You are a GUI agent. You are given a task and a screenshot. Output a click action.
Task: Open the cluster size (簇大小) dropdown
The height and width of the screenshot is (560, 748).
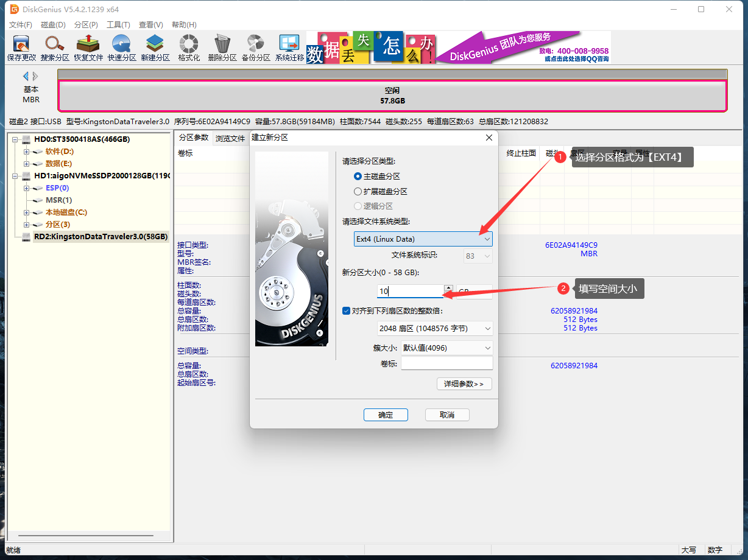pyautogui.click(x=446, y=348)
